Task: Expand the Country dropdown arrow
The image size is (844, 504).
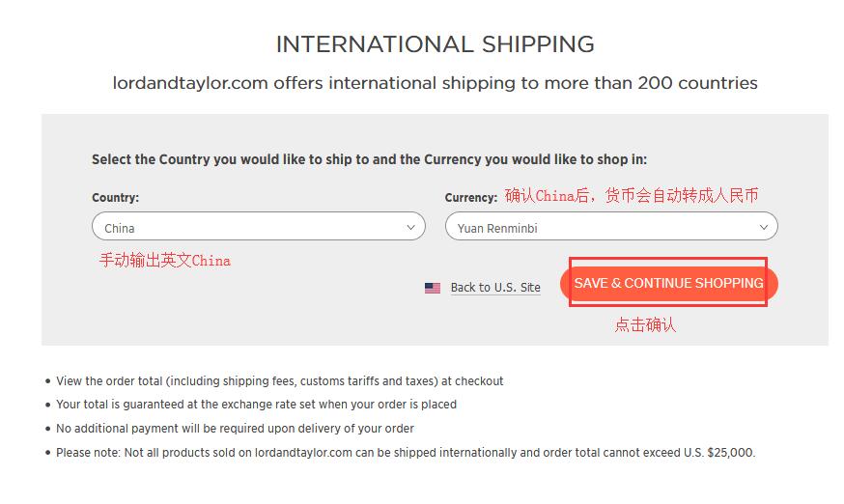Action: click(411, 228)
